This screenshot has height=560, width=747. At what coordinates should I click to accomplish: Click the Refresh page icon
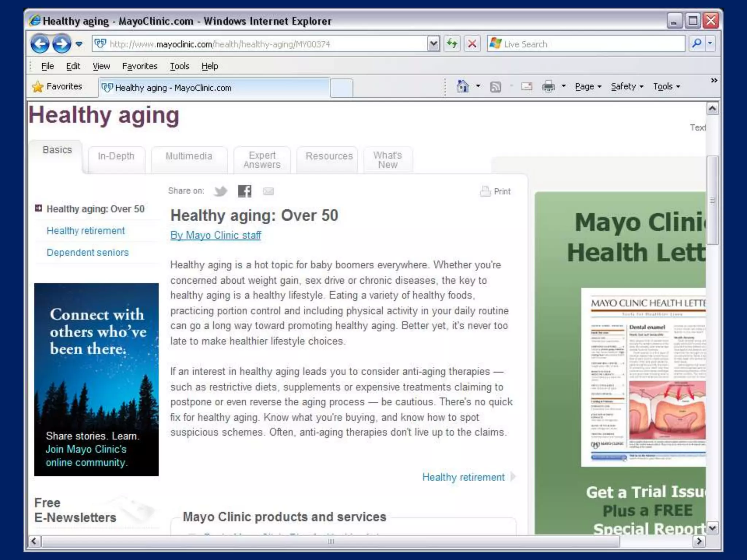pyautogui.click(x=452, y=44)
